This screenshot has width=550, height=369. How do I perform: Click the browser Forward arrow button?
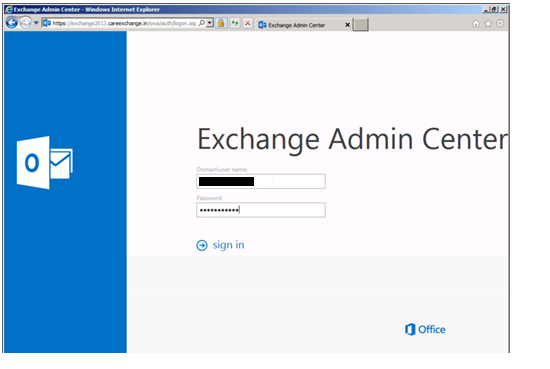point(25,23)
